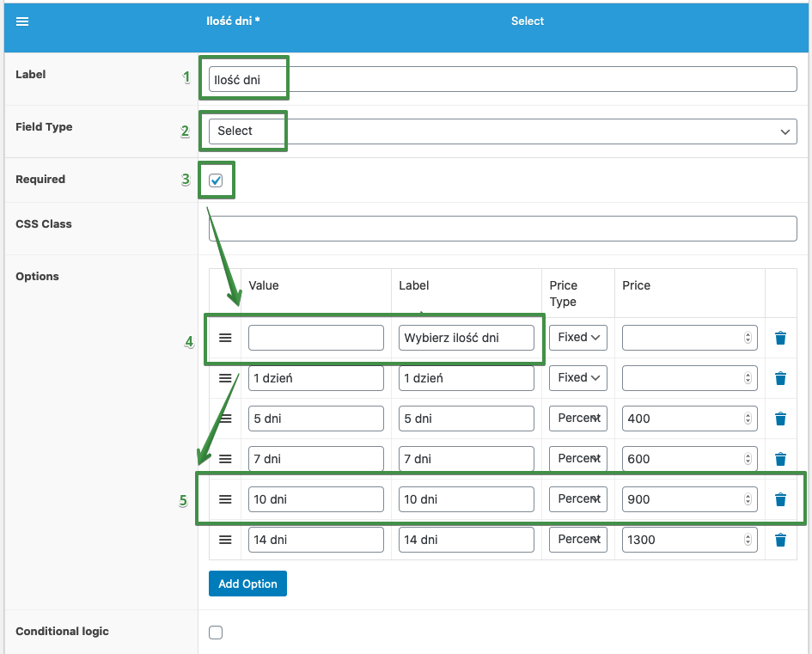
Task: Open Price Type dropdown for 14 dni row
Action: click(578, 540)
